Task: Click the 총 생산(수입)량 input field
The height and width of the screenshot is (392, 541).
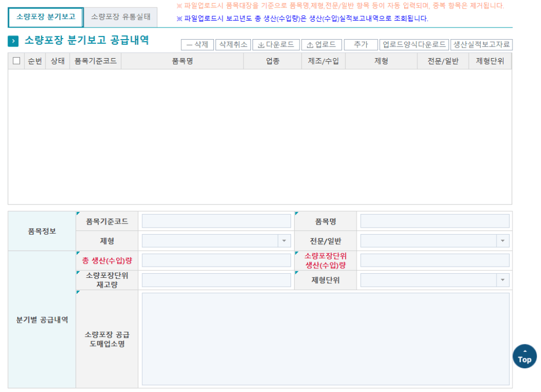Action: click(x=216, y=260)
